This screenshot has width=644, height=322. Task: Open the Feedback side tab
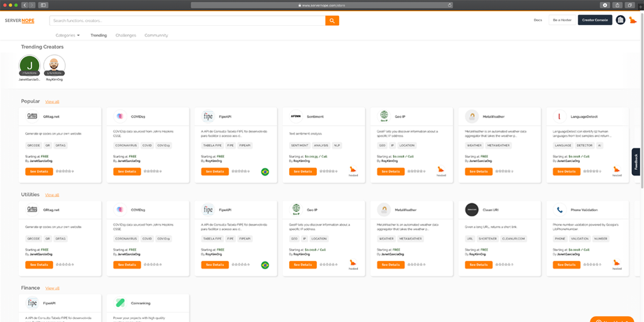tap(636, 162)
